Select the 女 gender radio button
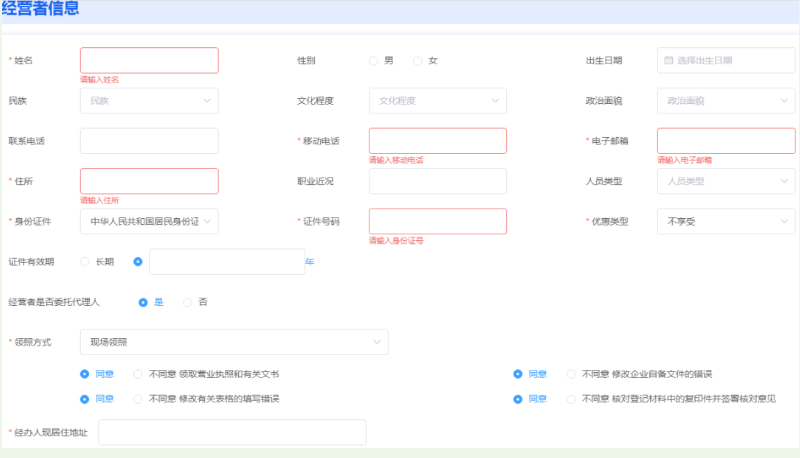Viewport: 800px width, 458px height. point(418,60)
